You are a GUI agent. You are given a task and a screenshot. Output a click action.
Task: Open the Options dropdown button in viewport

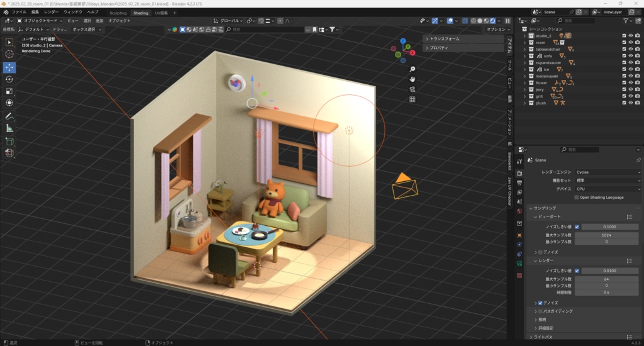coord(499,30)
